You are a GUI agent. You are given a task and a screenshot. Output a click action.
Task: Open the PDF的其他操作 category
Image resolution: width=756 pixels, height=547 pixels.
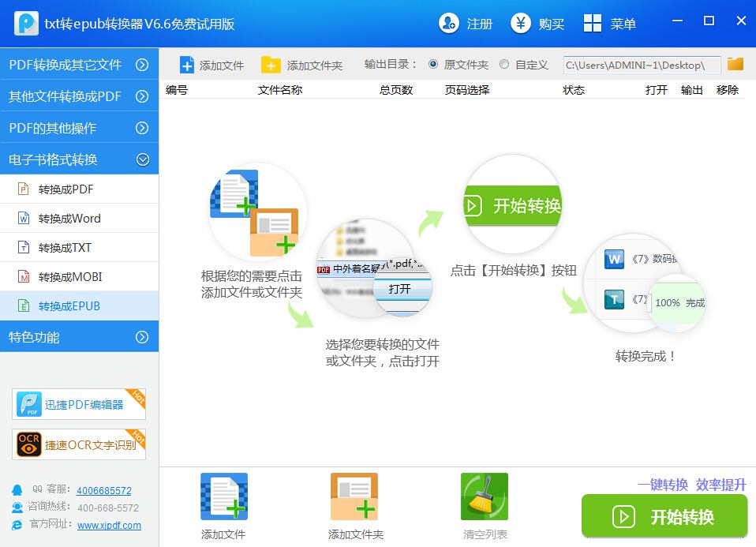[79, 128]
